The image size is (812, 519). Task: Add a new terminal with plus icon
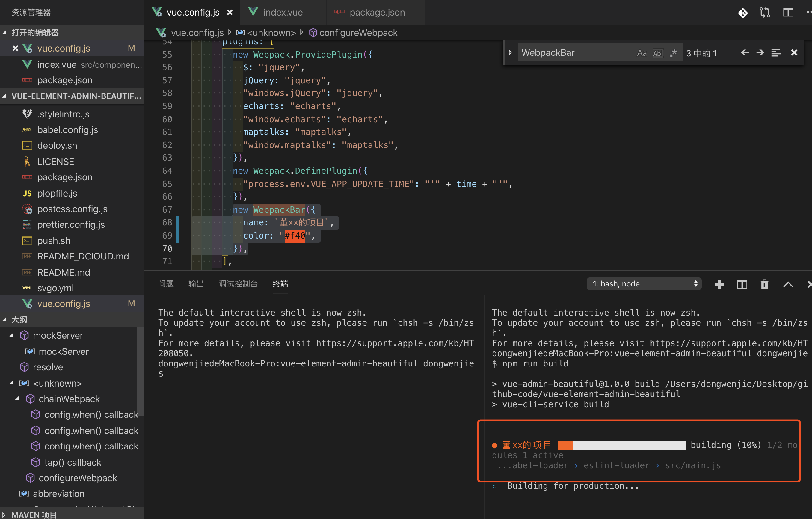[719, 284]
